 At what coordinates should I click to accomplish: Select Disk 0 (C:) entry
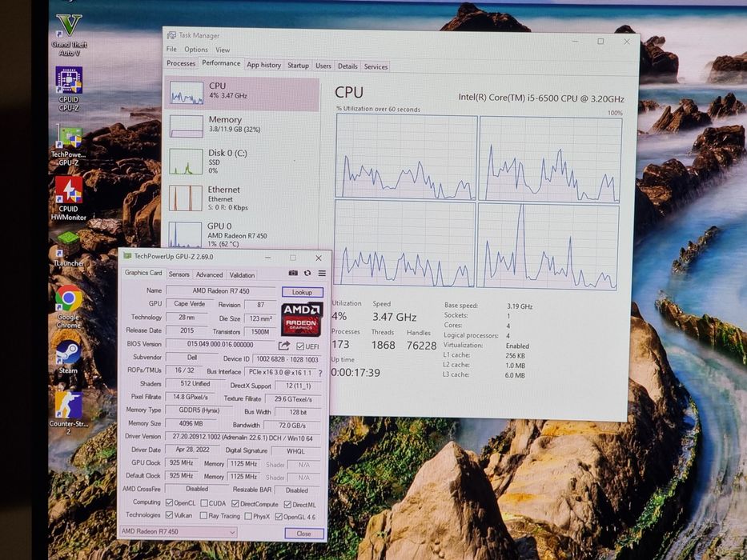(x=242, y=162)
